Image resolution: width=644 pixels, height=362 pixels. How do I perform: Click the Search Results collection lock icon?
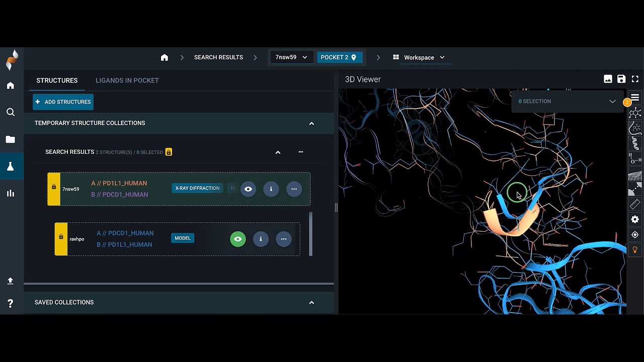(169, 152)
